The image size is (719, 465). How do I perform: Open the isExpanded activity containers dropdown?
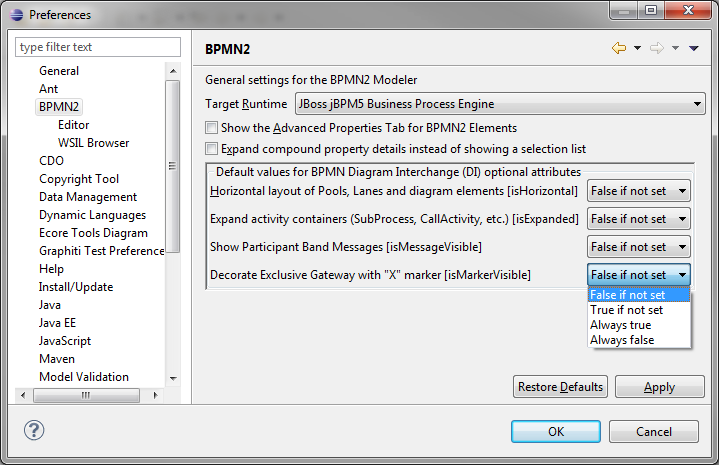(639, 219)
